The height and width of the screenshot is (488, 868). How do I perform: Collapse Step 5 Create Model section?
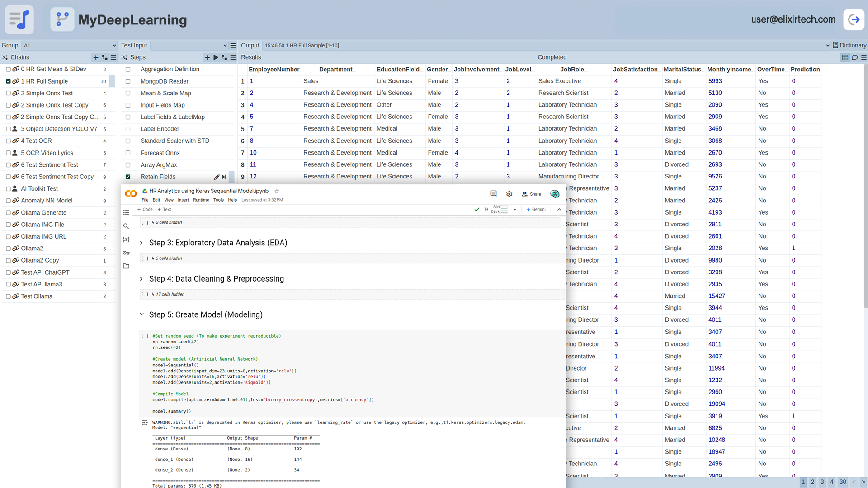(142, 314)
